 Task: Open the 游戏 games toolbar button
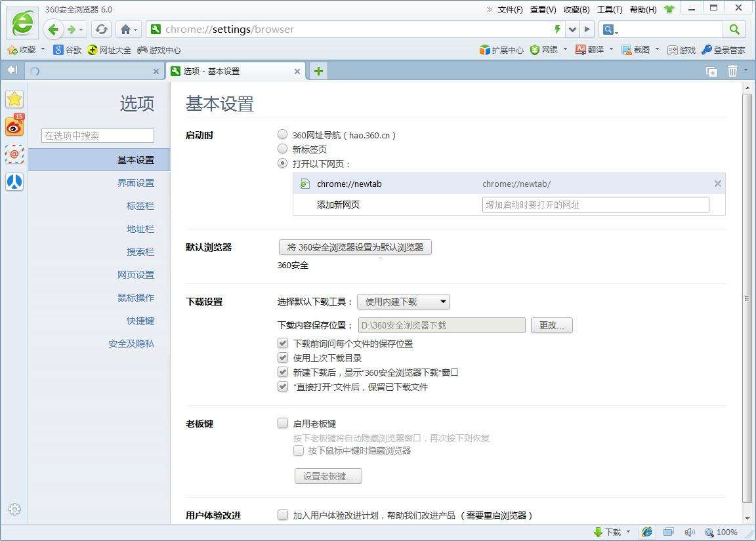681,50
